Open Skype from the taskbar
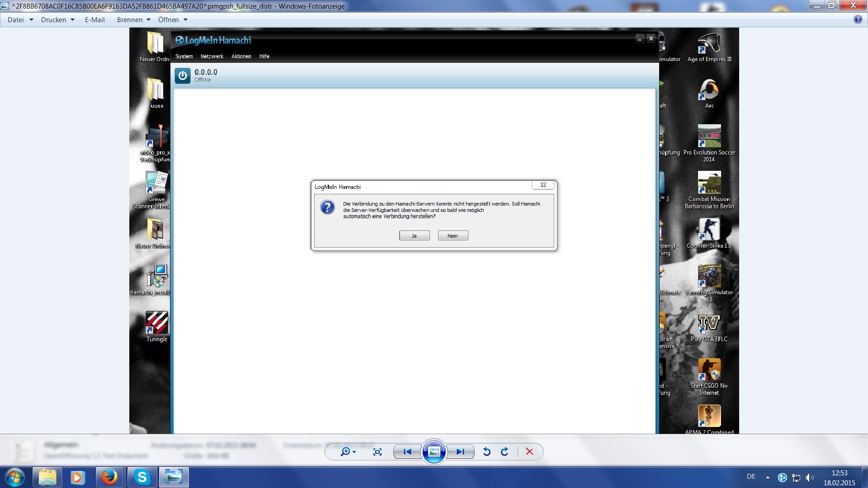Image resolution: width=868 pixels, height=488 pixels. point(142,477)
